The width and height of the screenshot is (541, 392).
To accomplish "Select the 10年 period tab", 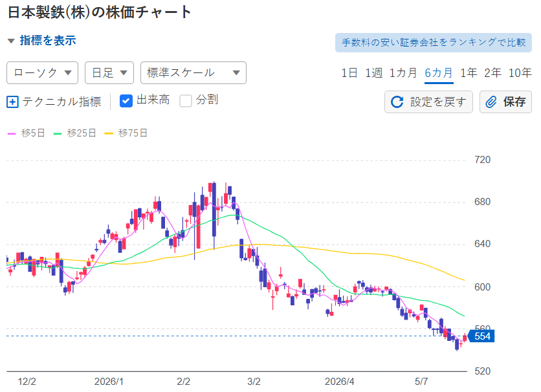I will coord(520,72).
